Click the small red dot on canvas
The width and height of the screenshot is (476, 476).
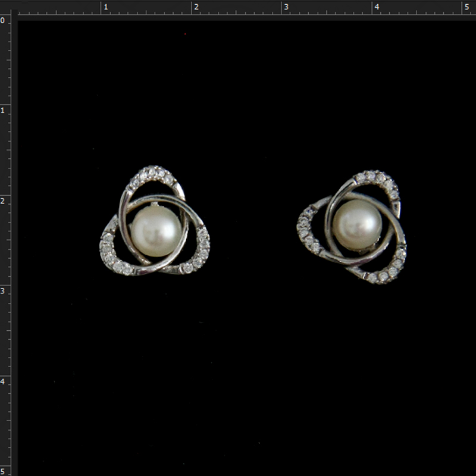coord(185,34)
